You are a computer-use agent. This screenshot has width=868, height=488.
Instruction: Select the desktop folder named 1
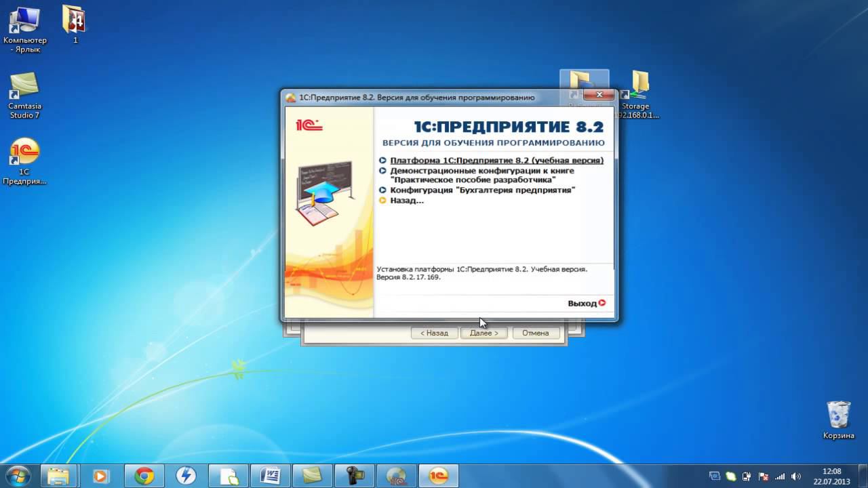pos(75,24)
